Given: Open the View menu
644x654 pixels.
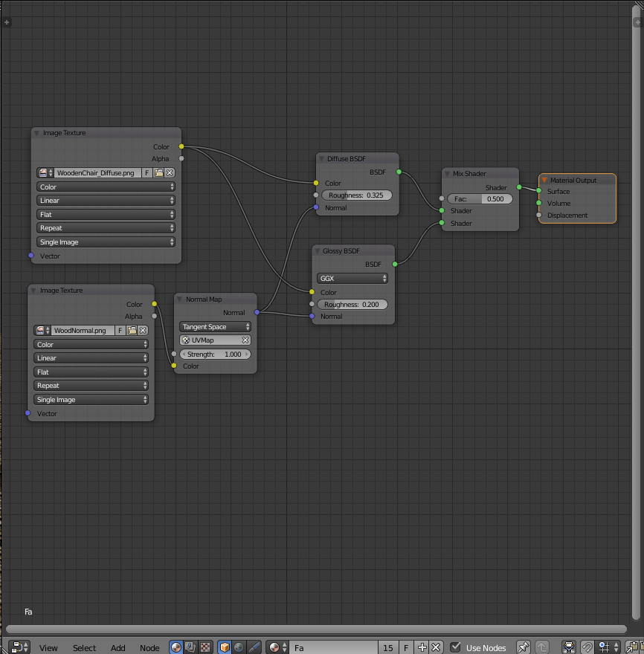Looking at the screenshot, I should pyautogui.click(x=48, y=648).
